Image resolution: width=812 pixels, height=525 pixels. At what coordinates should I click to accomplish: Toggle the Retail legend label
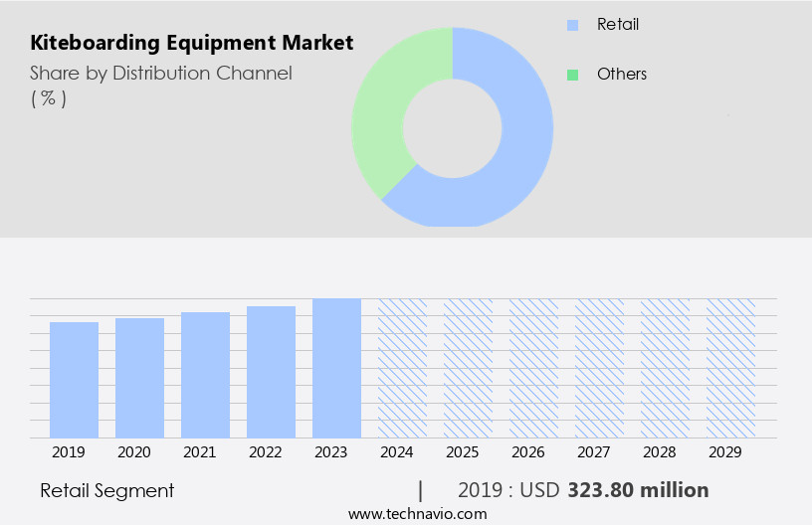[617, 25]
